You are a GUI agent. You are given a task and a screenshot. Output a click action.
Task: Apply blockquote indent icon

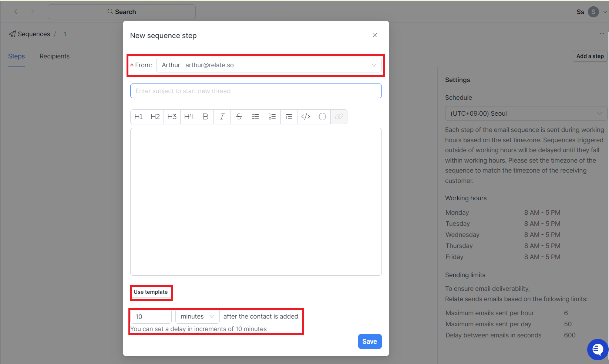[x=289, y=117]
